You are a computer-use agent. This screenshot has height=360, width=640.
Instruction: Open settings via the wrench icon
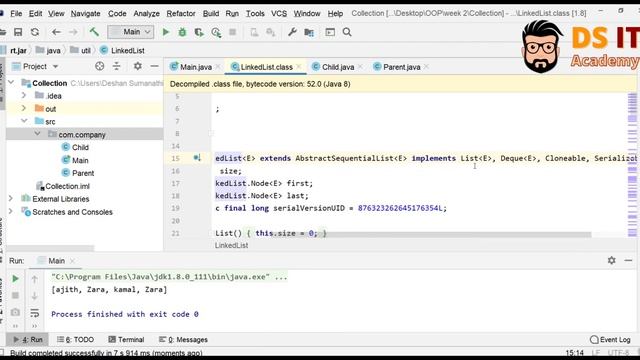pos(292,32)
